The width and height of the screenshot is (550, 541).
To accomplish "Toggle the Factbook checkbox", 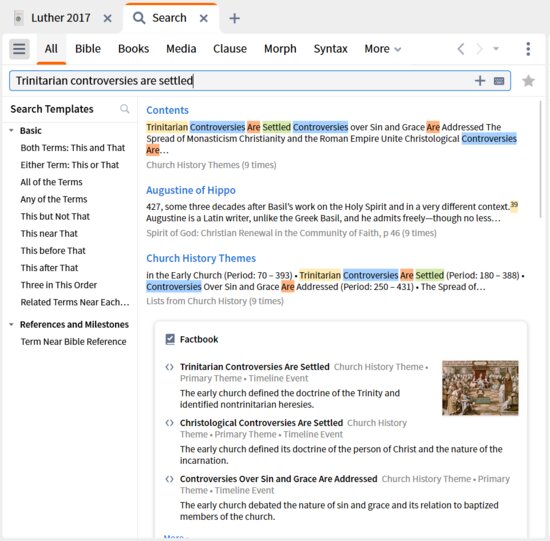I will 170,339.
